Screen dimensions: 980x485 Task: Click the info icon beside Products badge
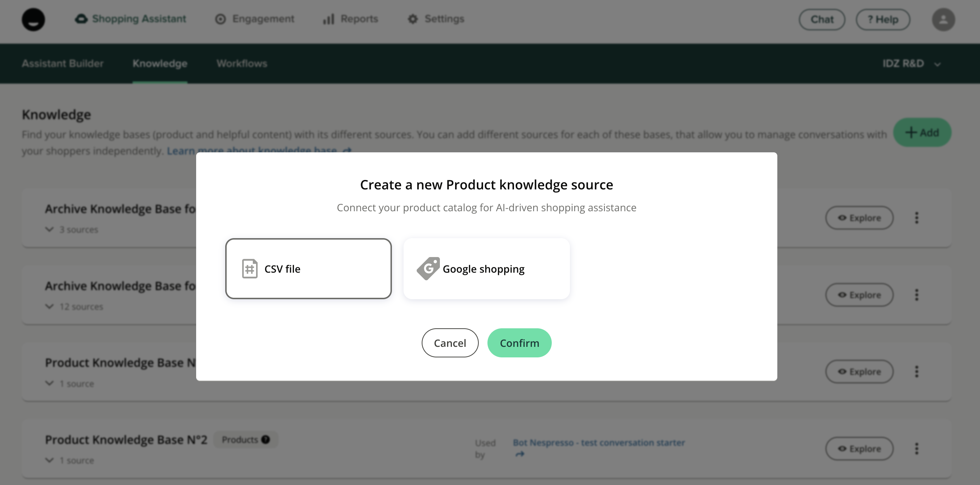click(266, 439)
